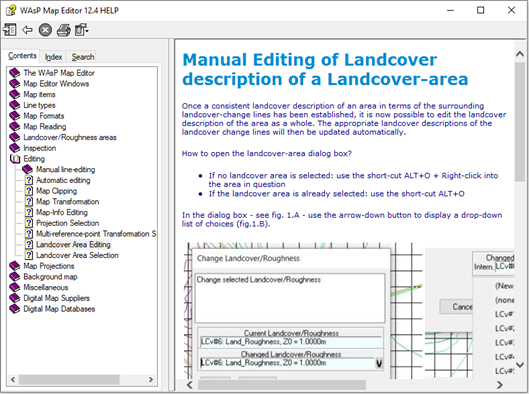The height and width of the screenshot is (394, 529).
Task: Click the contents pane left scroll arrow
Action: pyautogui.click(x=13, y=379)
